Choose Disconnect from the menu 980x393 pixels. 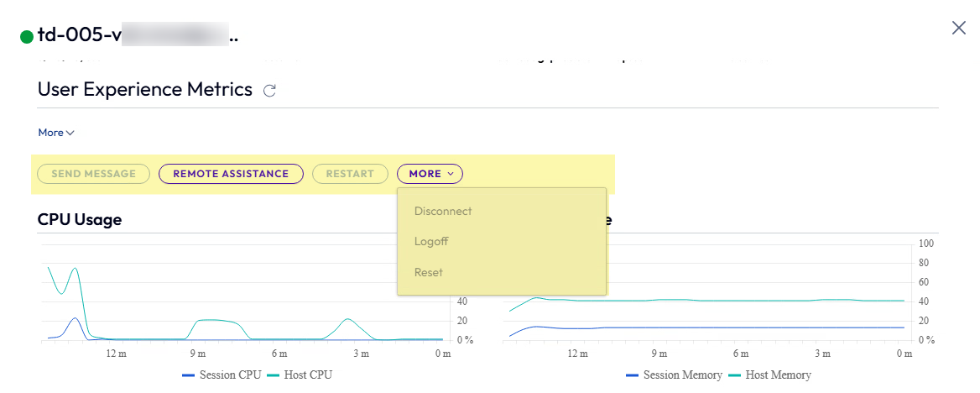443,212
